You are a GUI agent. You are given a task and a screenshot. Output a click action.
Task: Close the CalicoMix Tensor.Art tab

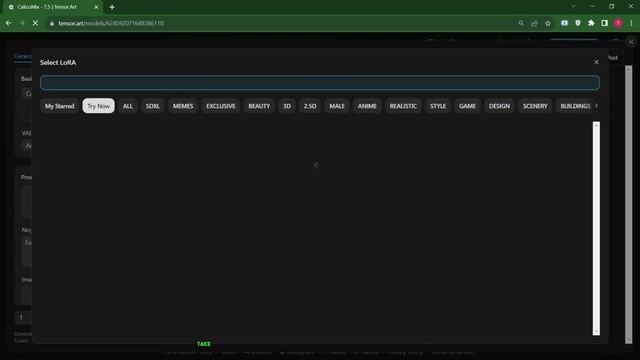coord(96,7)
